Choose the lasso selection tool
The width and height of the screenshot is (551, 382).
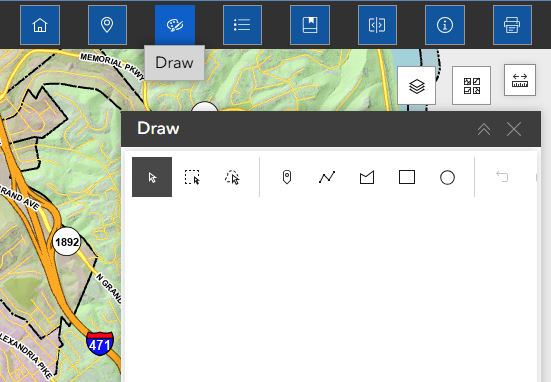[x=232, y=177]
